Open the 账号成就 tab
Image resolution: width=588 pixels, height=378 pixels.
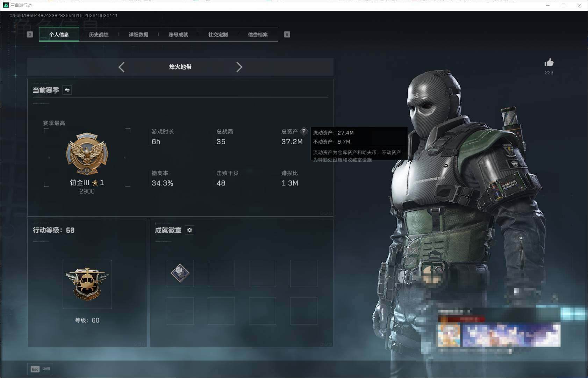pyautogui.click(x=178, y=34)
